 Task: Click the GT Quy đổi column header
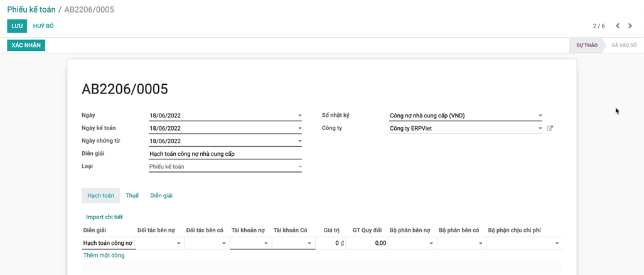pyautogui.click(x=367, y=230)
